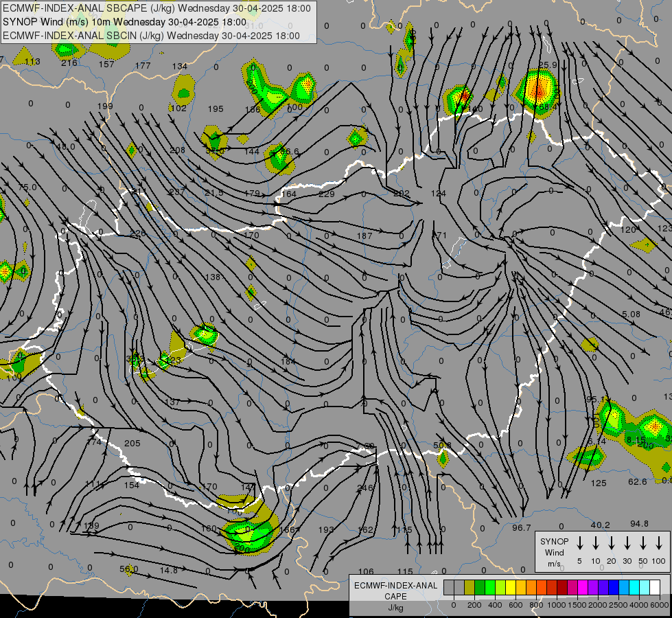Viewport: 672px width, 618px height.
Task: Click the map value 62.6
Action: (x=637, y=481)
